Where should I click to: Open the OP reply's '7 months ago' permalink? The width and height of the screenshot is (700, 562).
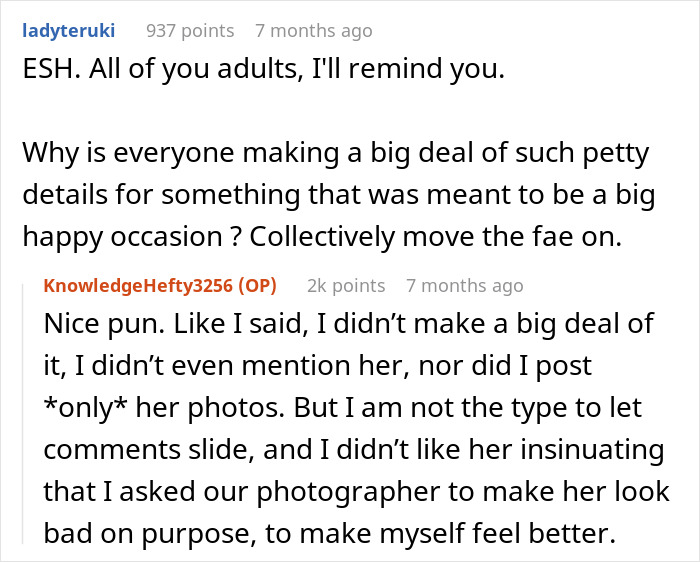(464, 286)
